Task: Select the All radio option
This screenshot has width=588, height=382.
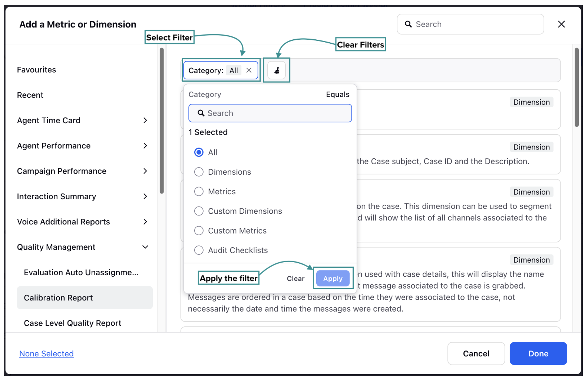Action: pos(199,152)
